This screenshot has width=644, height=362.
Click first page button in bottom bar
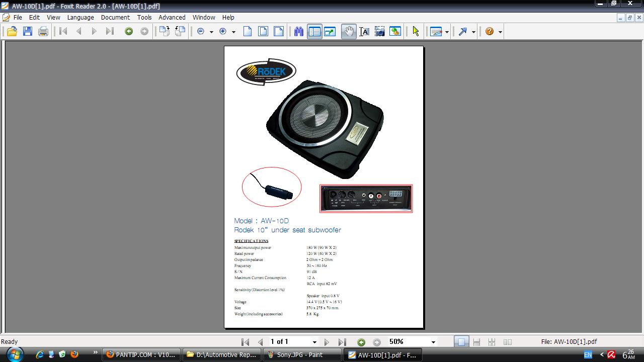point(246,342)
